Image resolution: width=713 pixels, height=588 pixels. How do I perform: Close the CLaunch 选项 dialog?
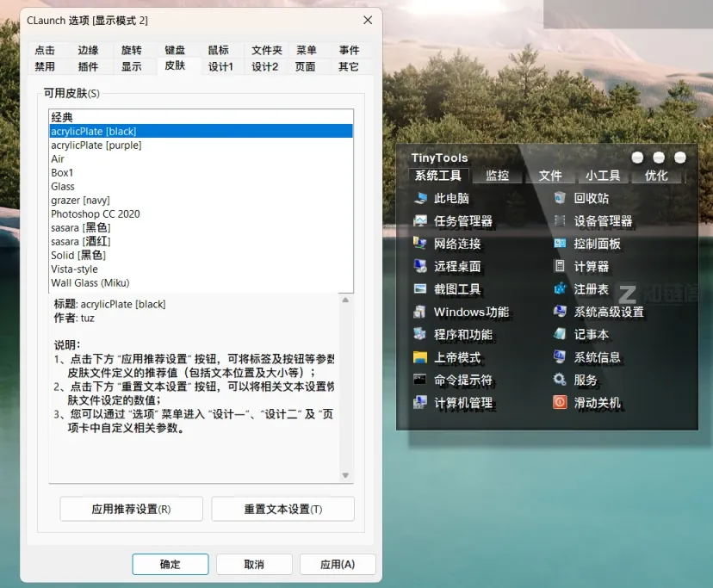[368, 20]
